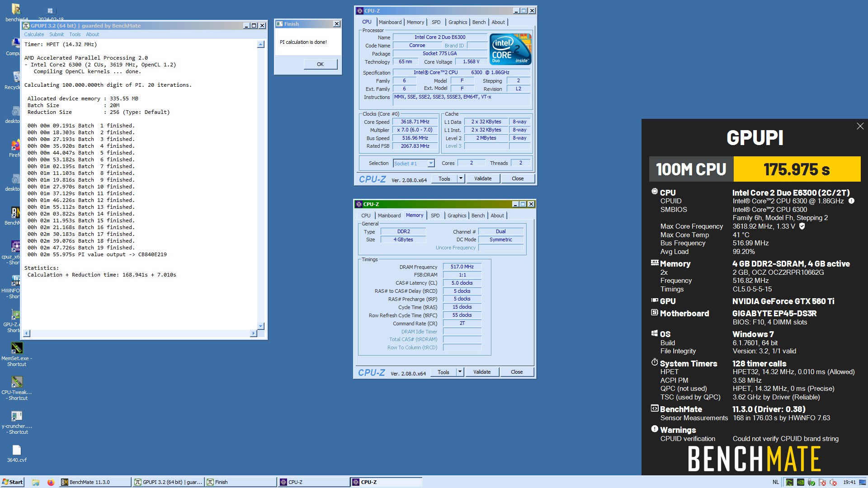Click the muted volume speaker tray icon
868x488 pixels.
[833, 482]
